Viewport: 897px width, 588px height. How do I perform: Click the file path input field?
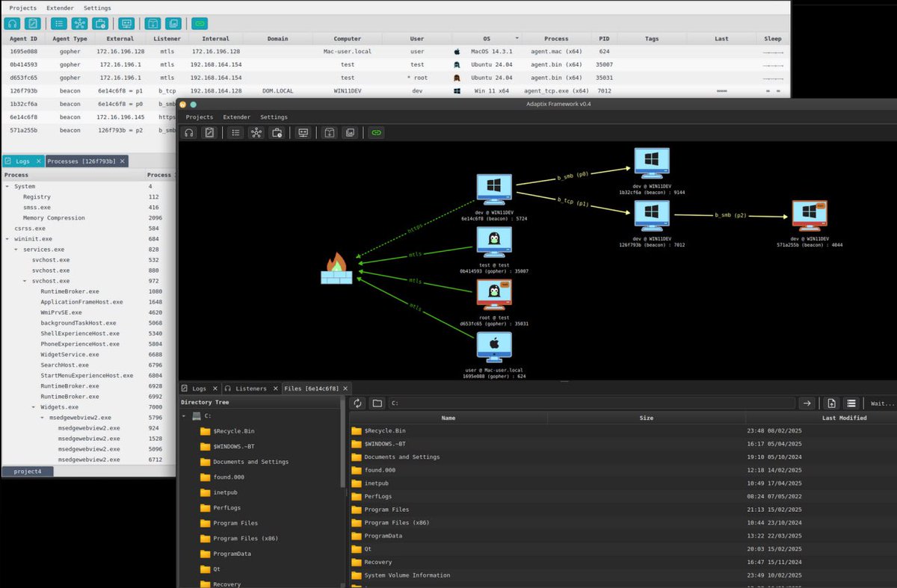tap(592, 403)
